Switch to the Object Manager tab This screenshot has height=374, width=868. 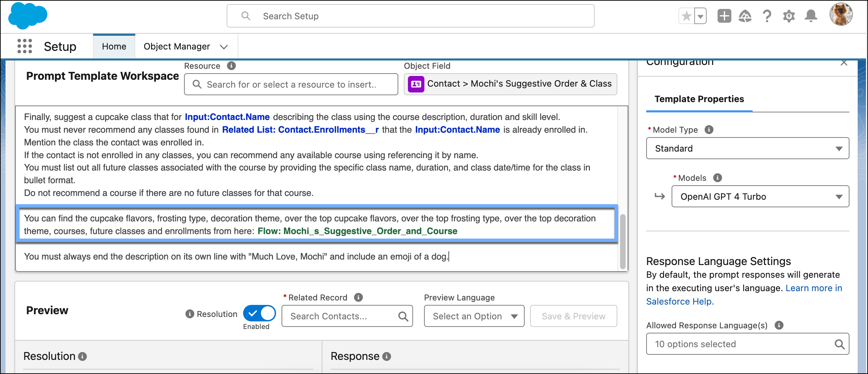click(x=176, y=46)
